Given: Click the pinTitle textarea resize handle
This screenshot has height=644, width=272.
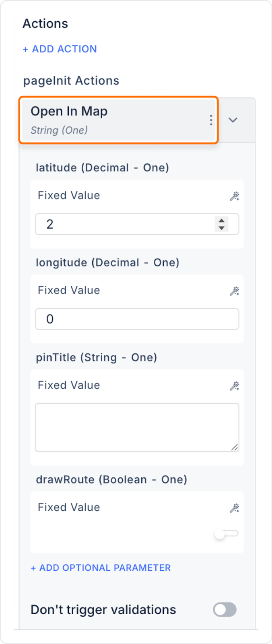Looking at the screenshot, I should 235,447.
